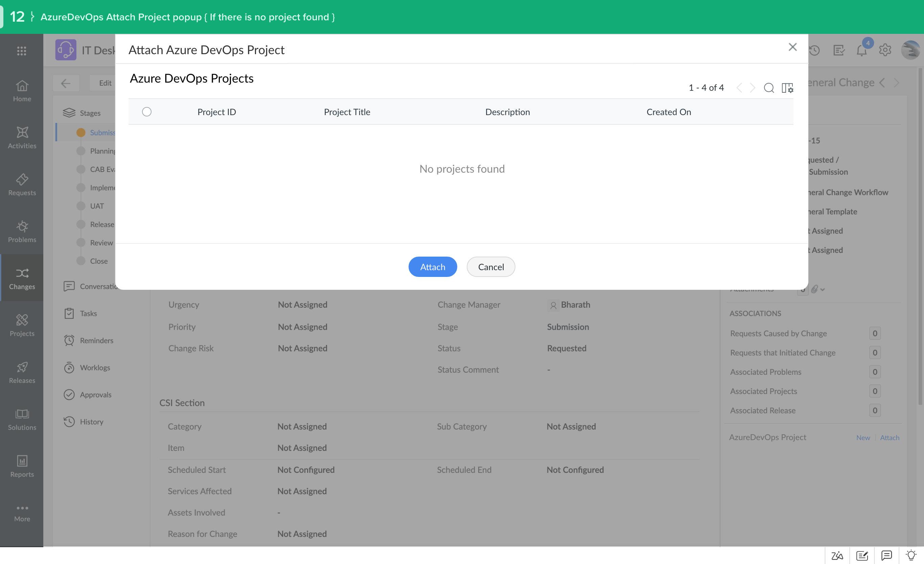This screenshot has width=924, height=564.
Task: Click the search icon in projects table
Action: click(x=769, y=88)
